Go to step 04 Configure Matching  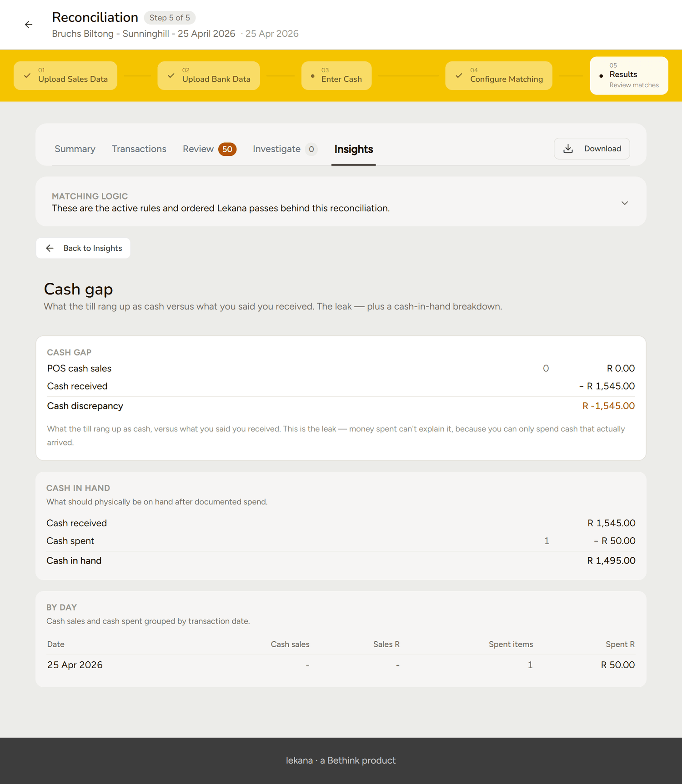(499, 75)
